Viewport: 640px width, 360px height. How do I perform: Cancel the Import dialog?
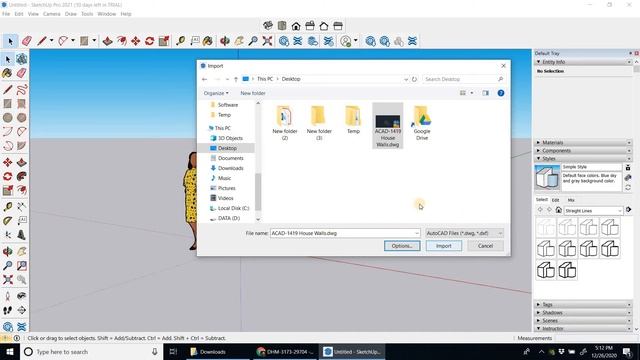[x=485, y=246]
